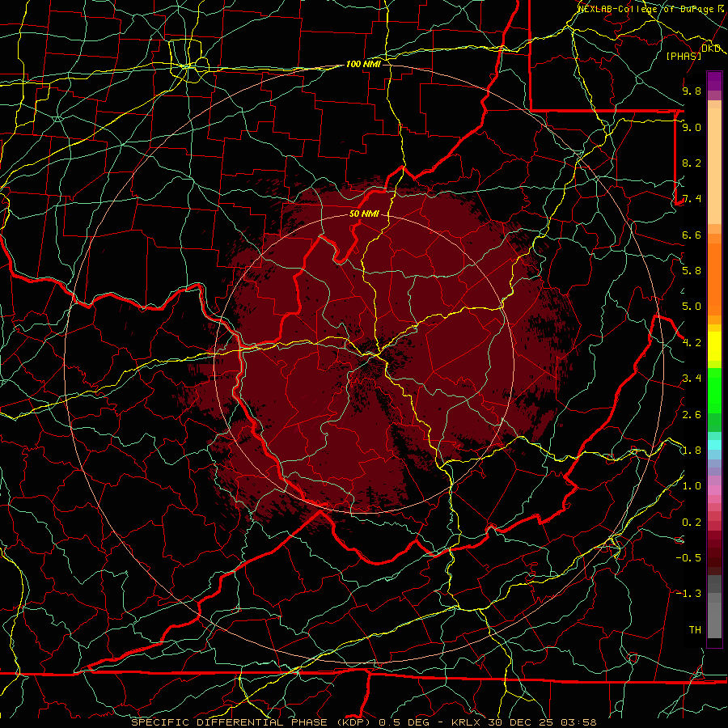Pick the 5.0 scale label
This screenshot has height=728, width=728.
tap(692, 307)
